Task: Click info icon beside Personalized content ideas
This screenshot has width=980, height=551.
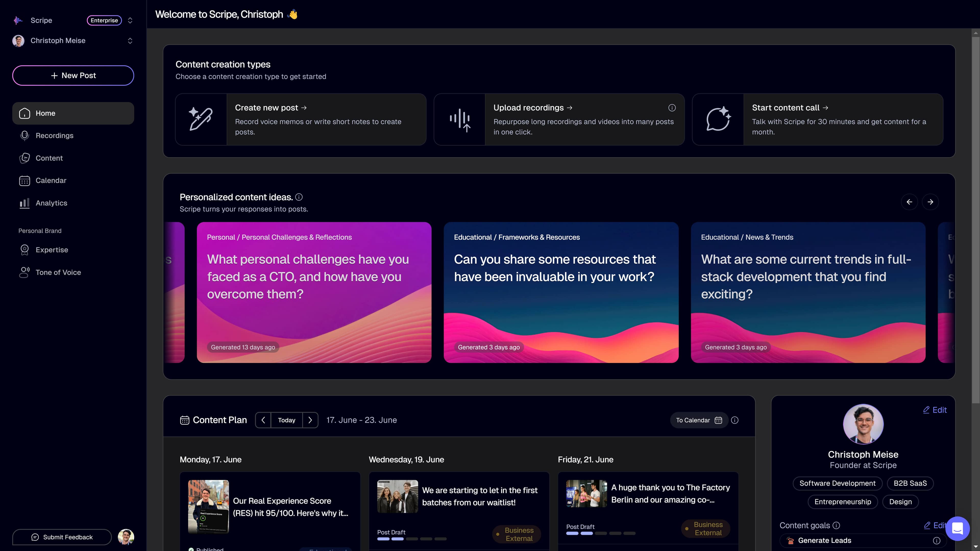Action: click(x=299, y=197)
